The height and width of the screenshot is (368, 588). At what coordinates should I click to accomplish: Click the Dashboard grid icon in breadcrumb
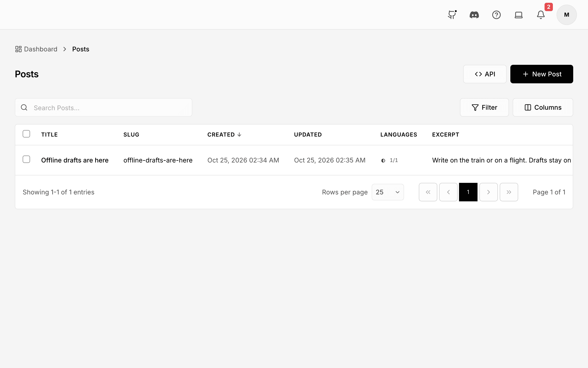[18, 49]
